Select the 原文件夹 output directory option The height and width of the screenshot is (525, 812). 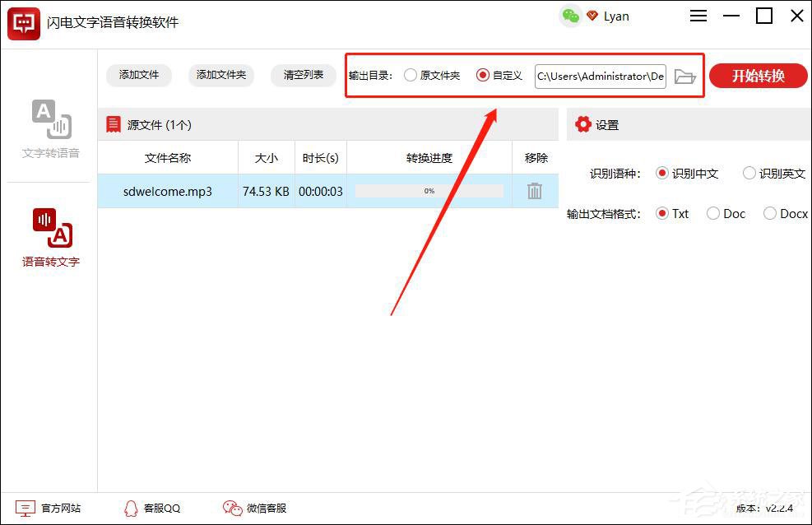[x=410, y=76]
